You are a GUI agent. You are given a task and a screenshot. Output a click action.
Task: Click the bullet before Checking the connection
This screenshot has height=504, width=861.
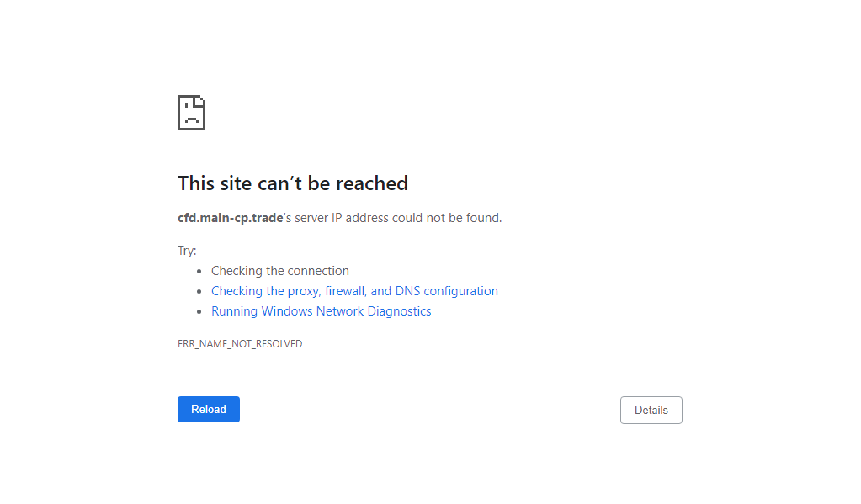(199, 271)
